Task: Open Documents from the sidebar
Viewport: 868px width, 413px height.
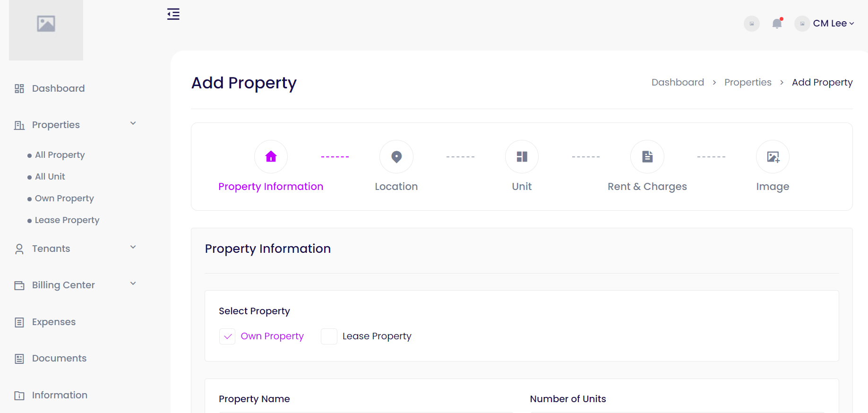Action: (x=59, y=359)
